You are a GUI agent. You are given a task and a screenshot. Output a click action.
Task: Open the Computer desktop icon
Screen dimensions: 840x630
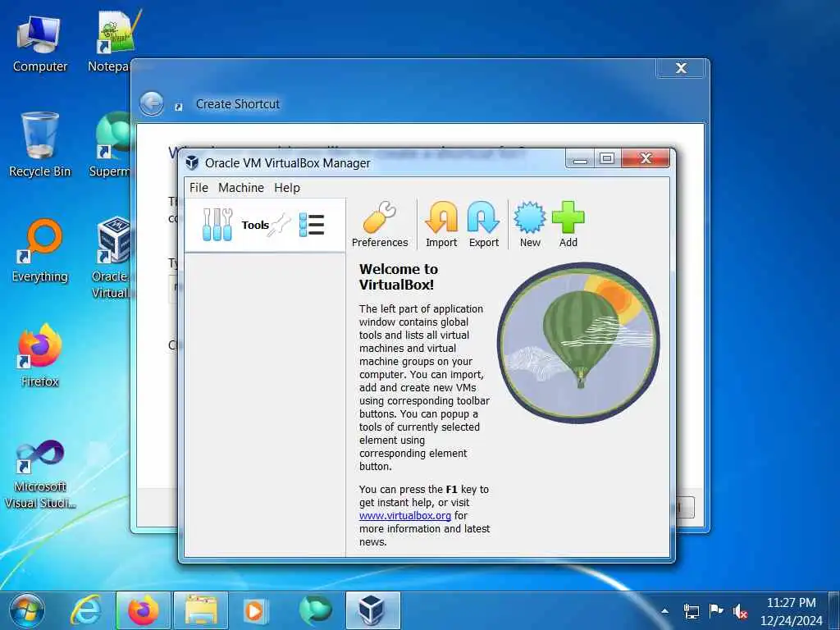(39, 44)
